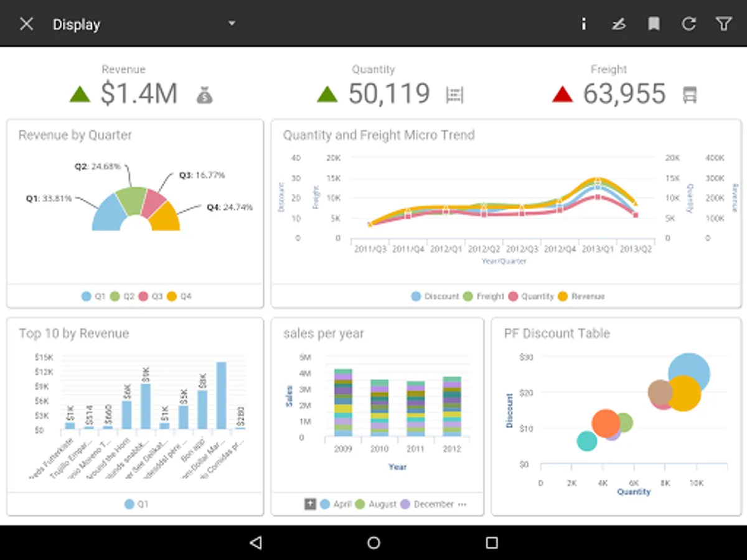Viewport: 747px width, 560px height.
Task: Toggle December legend in sales per year
Action: point(426,504)
